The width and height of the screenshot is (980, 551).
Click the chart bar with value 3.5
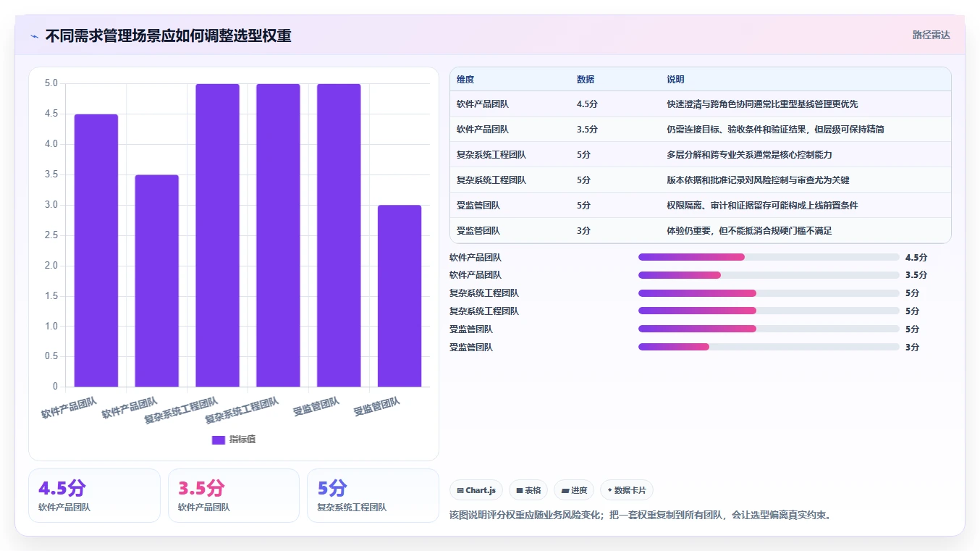tap(157, 281)
